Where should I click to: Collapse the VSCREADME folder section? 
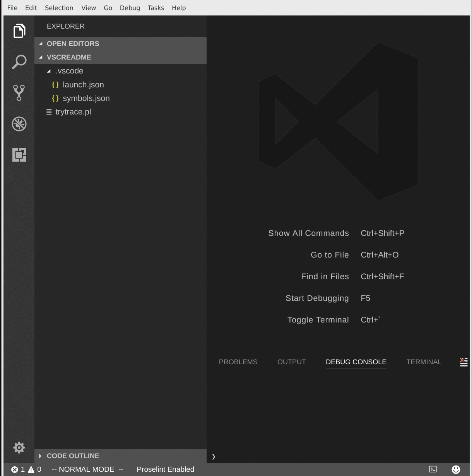41,57
